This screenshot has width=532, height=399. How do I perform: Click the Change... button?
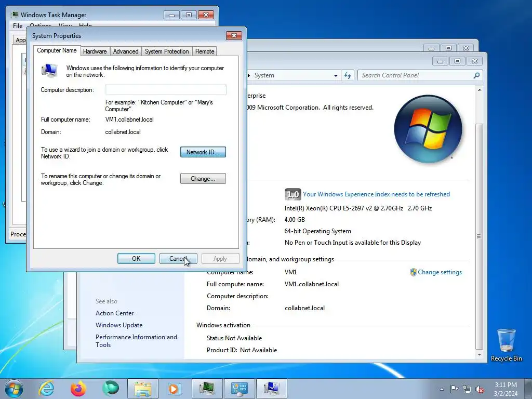click(x=203, y=179)
